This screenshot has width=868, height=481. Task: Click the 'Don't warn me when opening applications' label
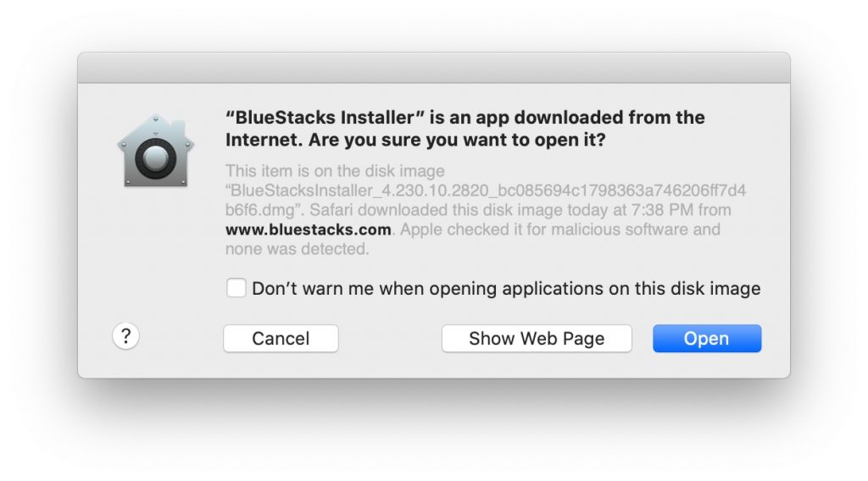[x=506, y=289]
